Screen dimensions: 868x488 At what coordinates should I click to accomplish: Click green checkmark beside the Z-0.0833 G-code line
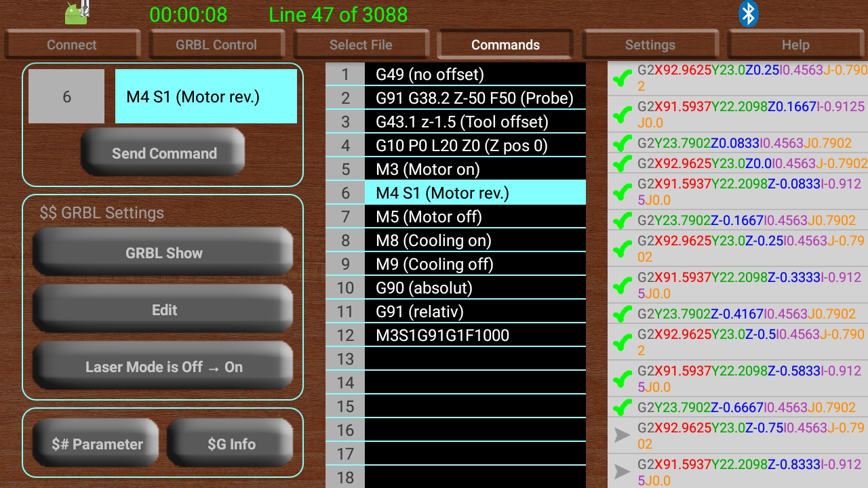[x=622, y=192]
